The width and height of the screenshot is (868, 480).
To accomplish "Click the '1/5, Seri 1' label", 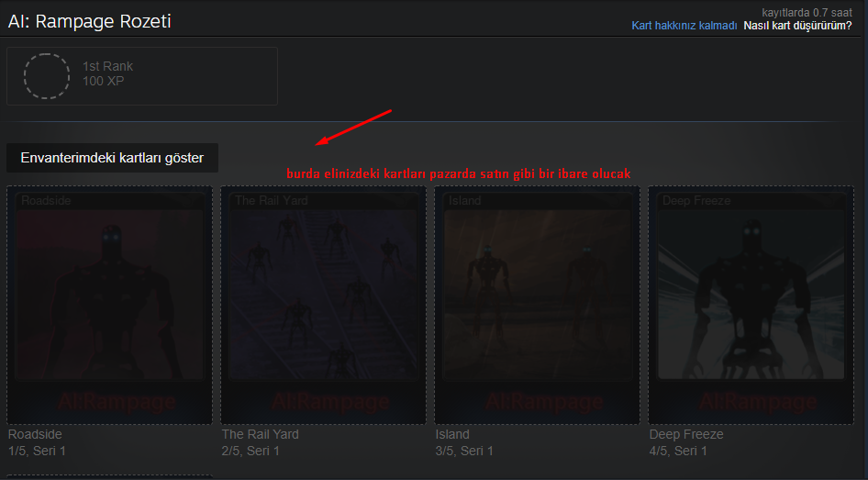I will point(37,451).
